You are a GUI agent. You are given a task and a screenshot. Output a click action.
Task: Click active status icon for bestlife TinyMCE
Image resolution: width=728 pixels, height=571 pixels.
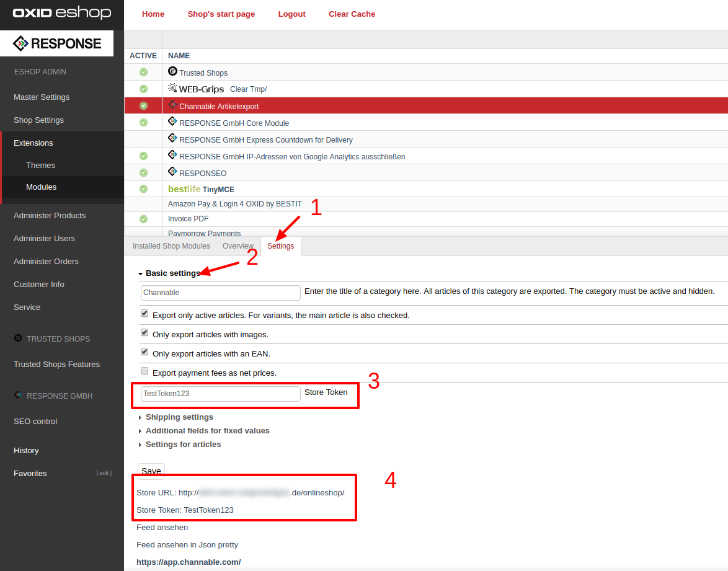point(143,189)
